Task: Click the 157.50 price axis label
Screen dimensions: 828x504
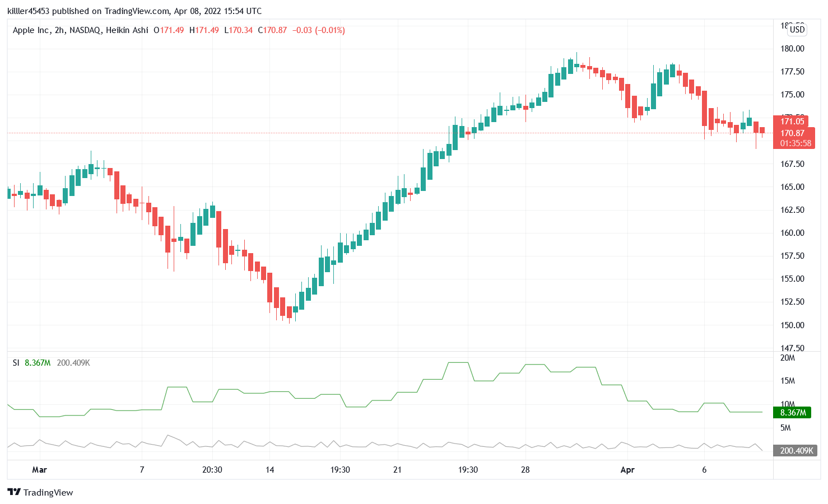Action: [792, 256]
